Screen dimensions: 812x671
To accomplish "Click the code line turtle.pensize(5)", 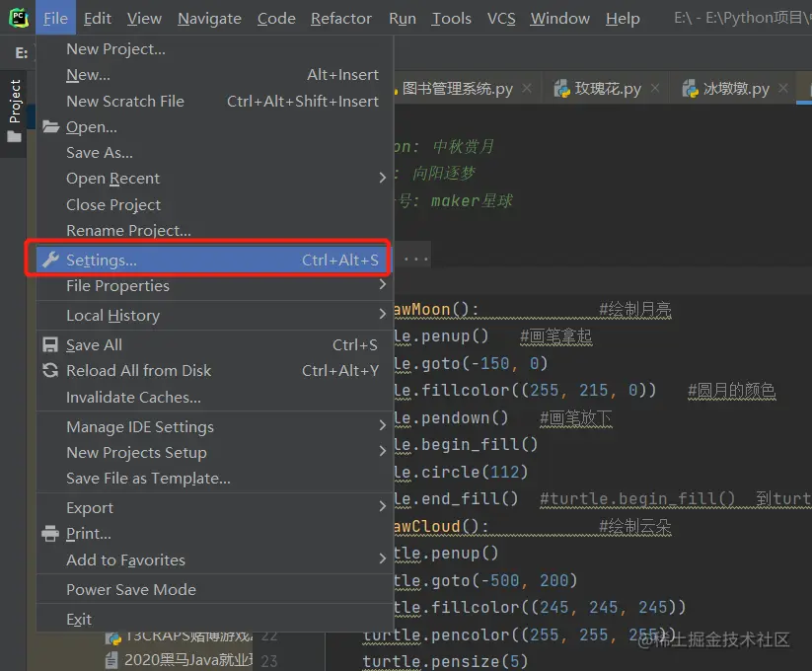I will [x=445, y=661].
